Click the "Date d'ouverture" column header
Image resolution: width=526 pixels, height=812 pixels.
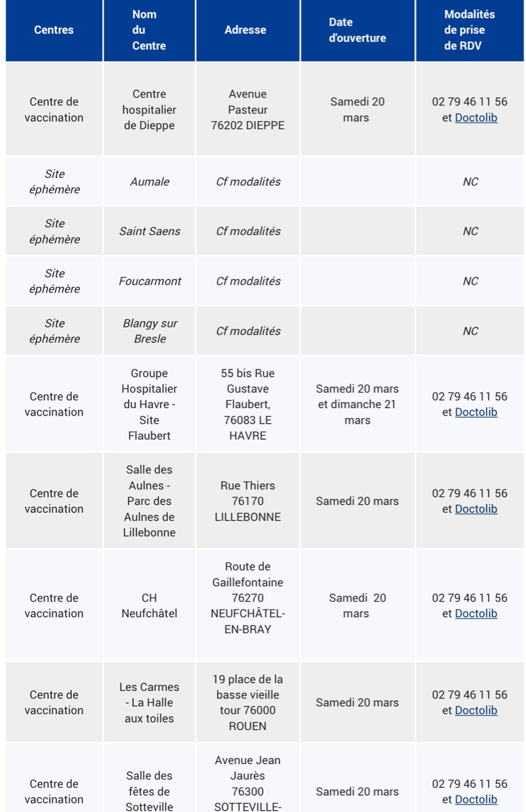coord(357,30)
